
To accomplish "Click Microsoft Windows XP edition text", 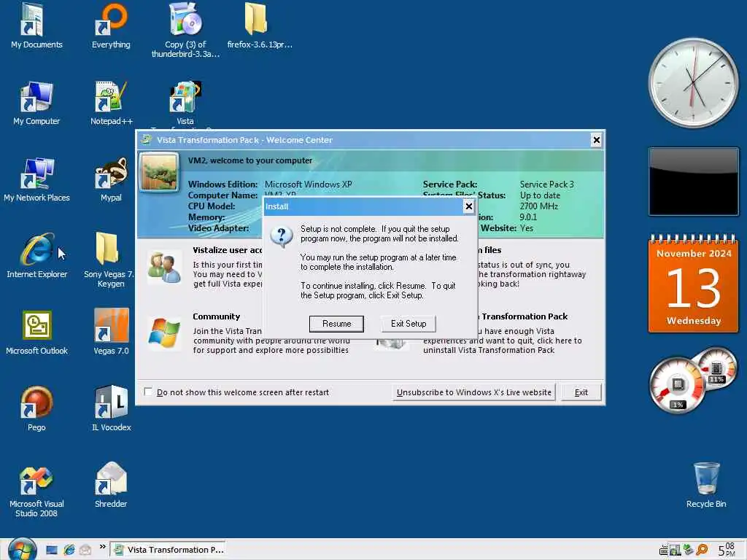I will click(x=309, y=184).
